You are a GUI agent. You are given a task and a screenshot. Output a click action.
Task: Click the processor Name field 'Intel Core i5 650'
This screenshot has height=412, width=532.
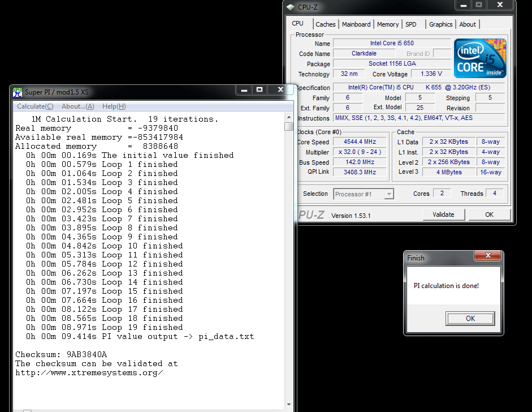click(392, 43)
